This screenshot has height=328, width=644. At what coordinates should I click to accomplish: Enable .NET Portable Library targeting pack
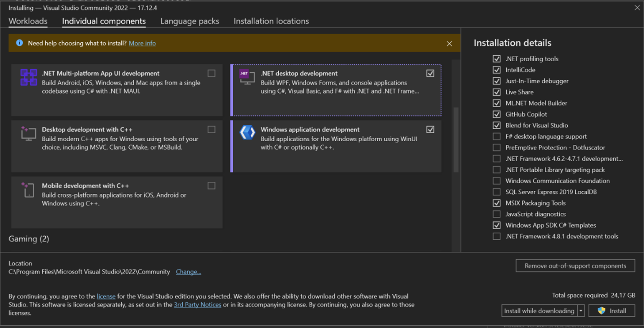pyautogui.click(x=496, y=170)
